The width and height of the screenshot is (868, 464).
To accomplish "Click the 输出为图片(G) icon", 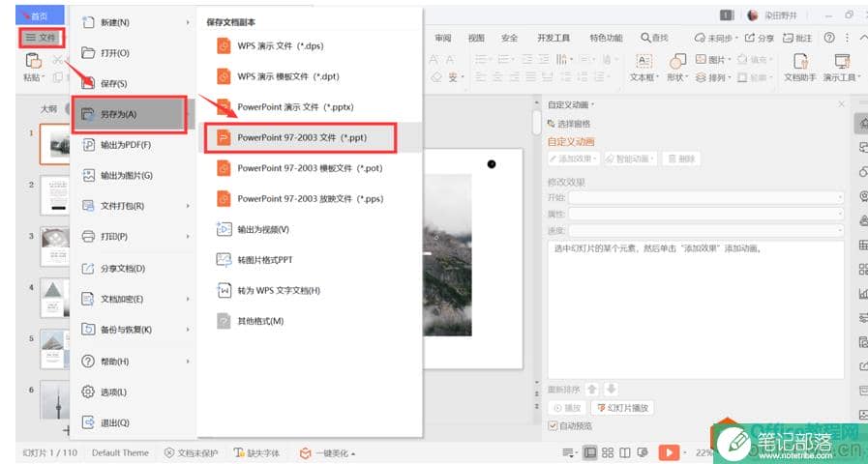I will 88,175.
